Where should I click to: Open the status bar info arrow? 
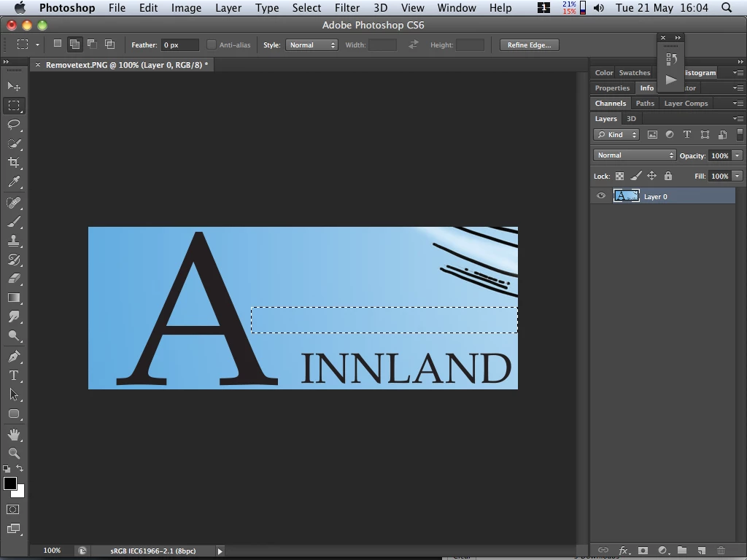pyautogui.click(x=220, y=551)
